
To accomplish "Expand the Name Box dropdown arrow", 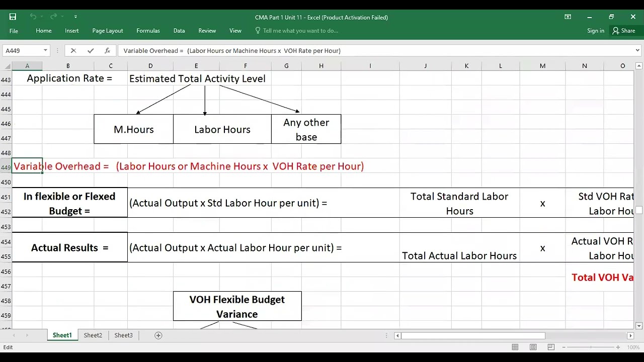I will click(45, 50).
